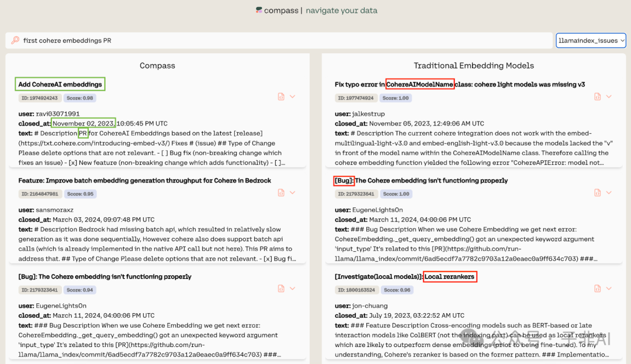631x364 pixels.
Task: Open Traditional column Bug Cohere embedding title
Action: tap(421, 180)
